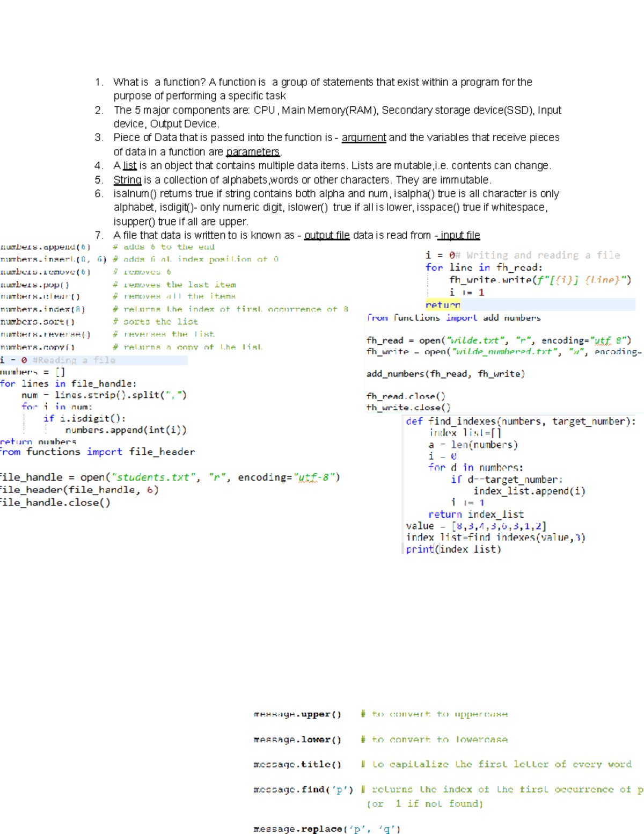Click the numbers.pop() code line
Image resolution: width=644 pixels, height=834 pixels.
point(35,285)
